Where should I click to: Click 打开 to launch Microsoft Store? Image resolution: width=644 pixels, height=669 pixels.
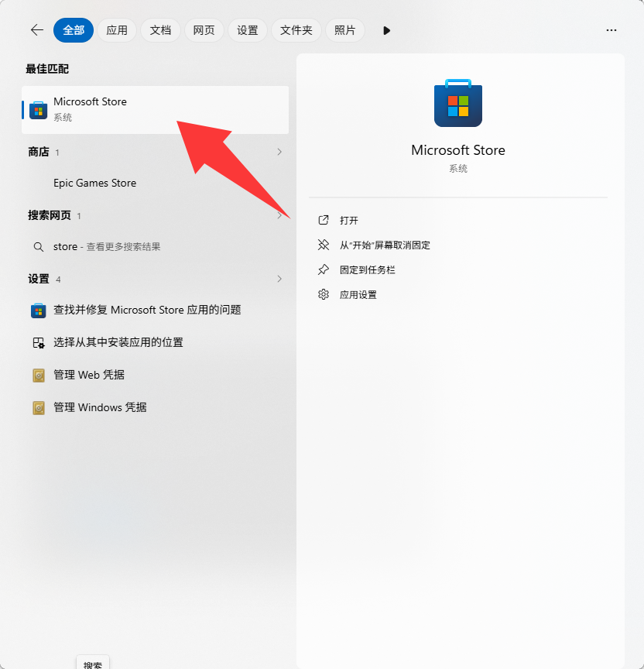[x=348, y=221]
